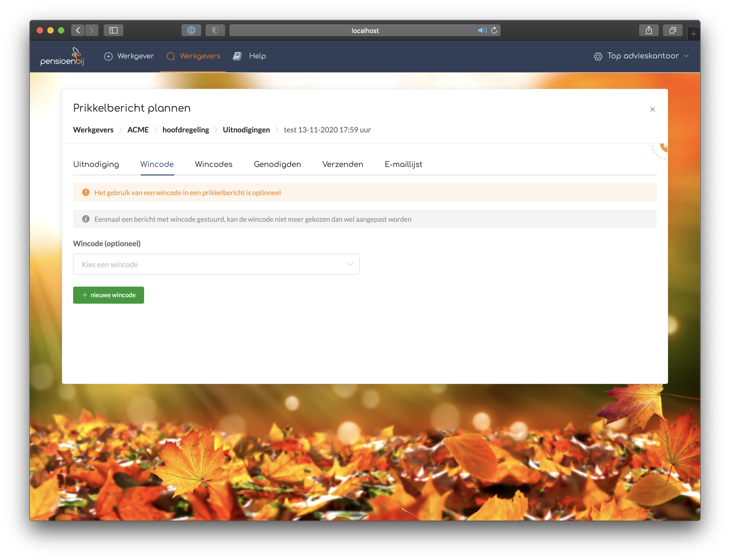Close the Prikkelbericht plannen panel

pyautogui.click(x=652, y=109)
